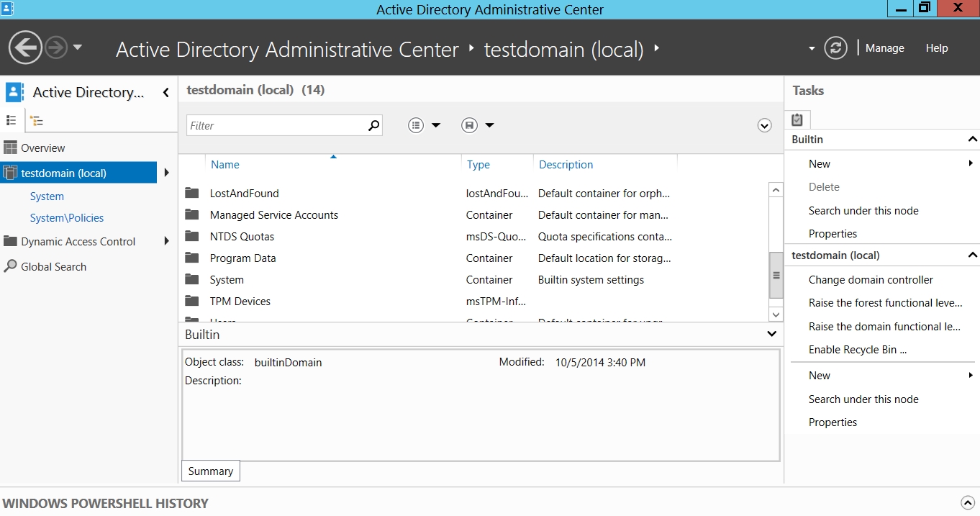This screenshot has height=516, width=980.
Task: Switch navigation pane to tree view
Action: click(37, 121)
